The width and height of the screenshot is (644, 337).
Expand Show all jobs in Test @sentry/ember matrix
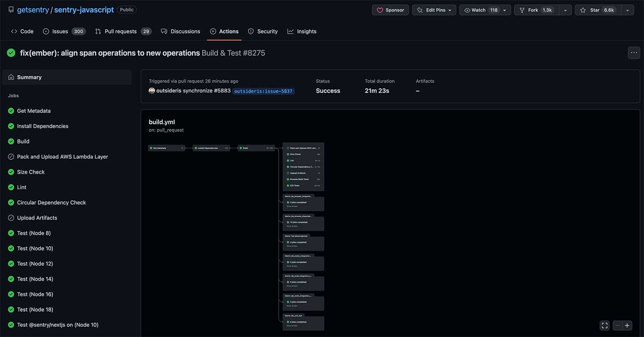point(292,246)
